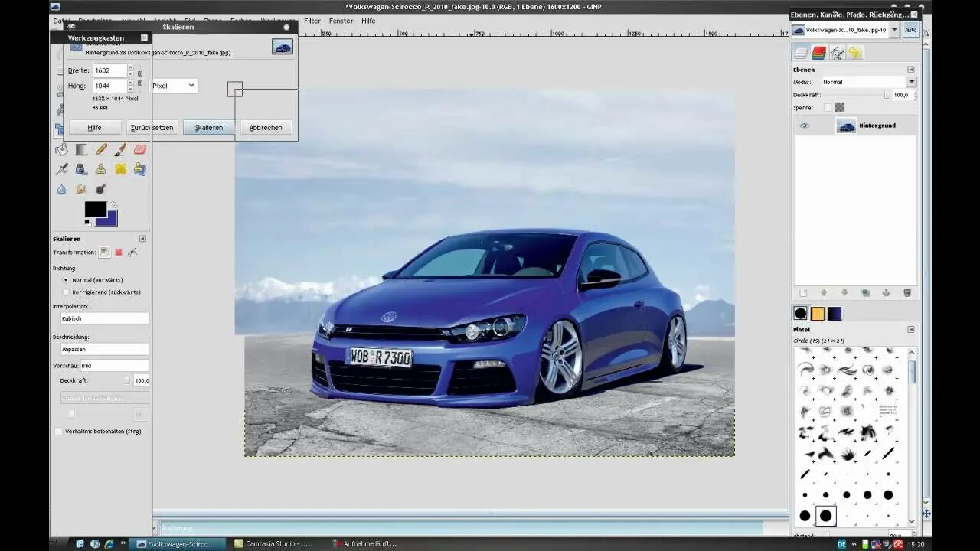Open Skalieren tool options menu arrow
The image size is (980, 551).
(x=142, y=239)
